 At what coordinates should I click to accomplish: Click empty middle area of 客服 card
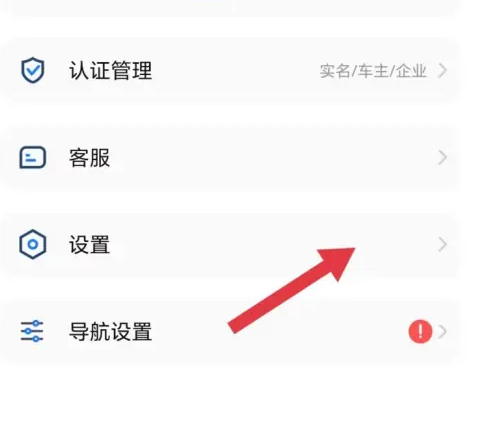267,157
